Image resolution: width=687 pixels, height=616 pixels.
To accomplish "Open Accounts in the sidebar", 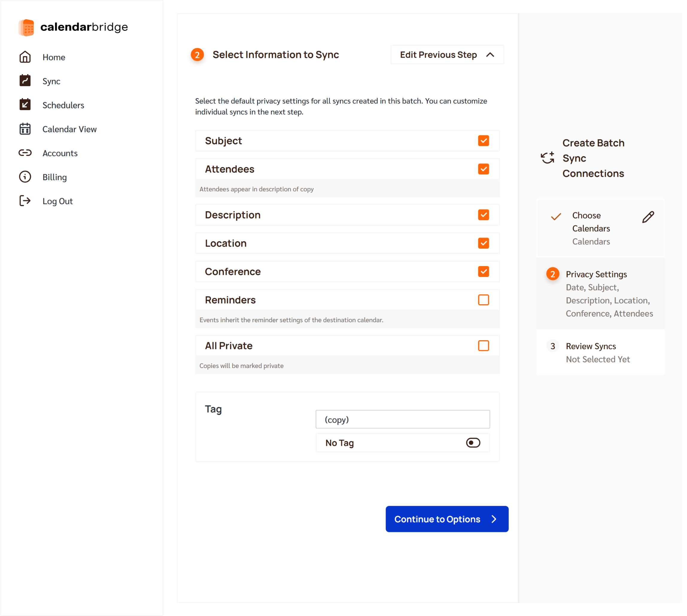I will [60, 153].
